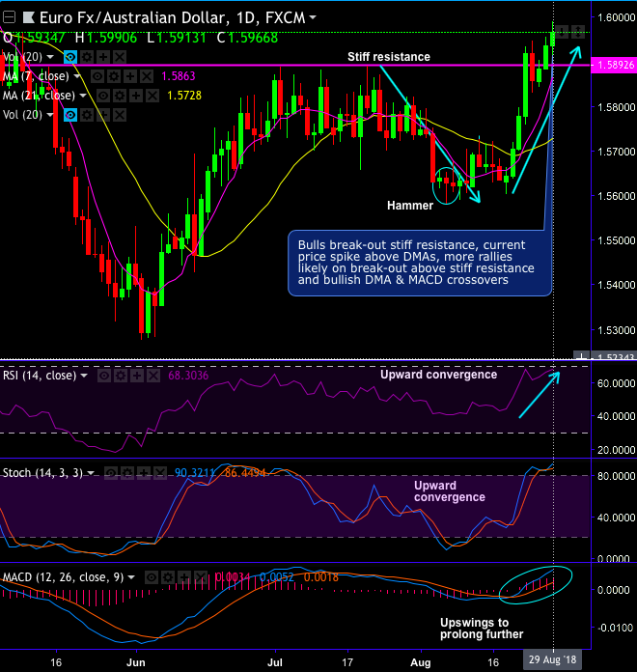Remove RSI (14, close) with its X icon
Screen dimensions: 637x672
click(x=153, y=376)
